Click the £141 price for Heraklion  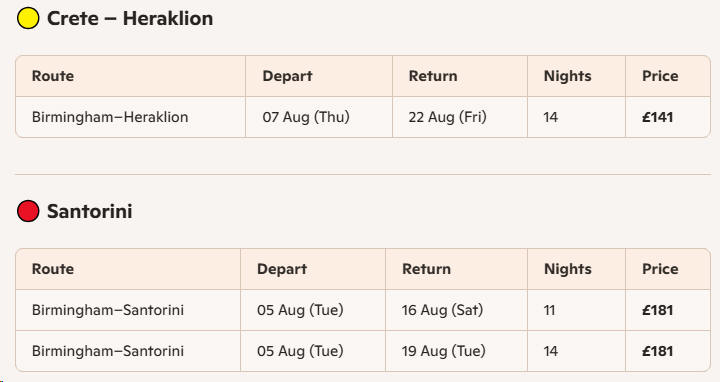tap(658, 117)
